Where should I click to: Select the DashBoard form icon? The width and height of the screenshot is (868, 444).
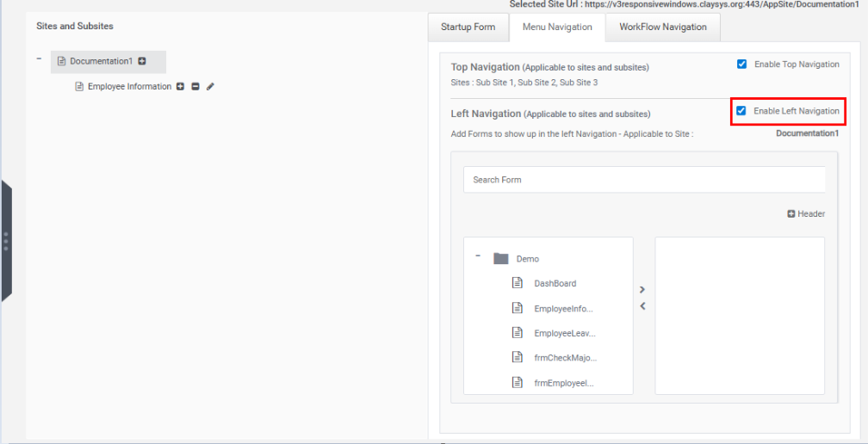click(517, 282)
